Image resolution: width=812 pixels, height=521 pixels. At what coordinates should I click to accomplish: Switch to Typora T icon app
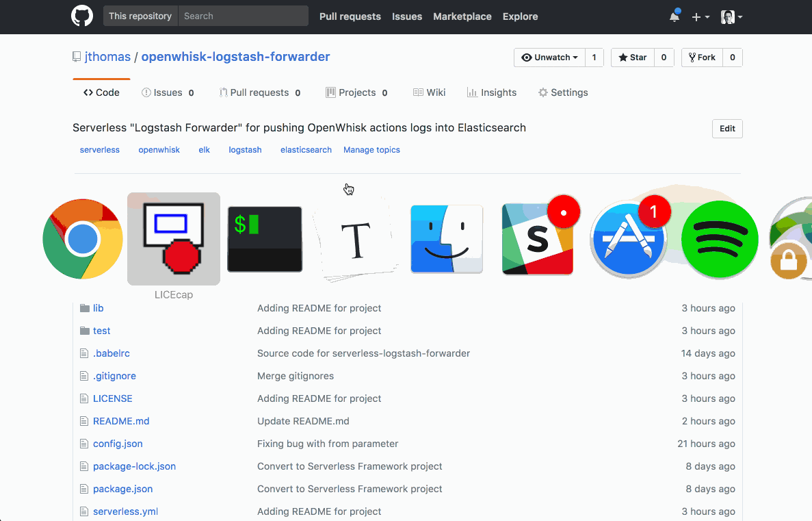356,239
